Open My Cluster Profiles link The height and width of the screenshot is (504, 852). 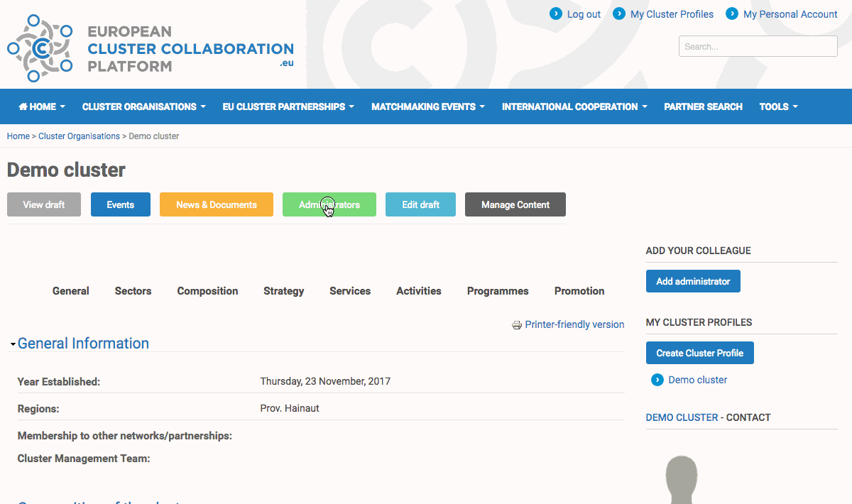coord(672,14)
